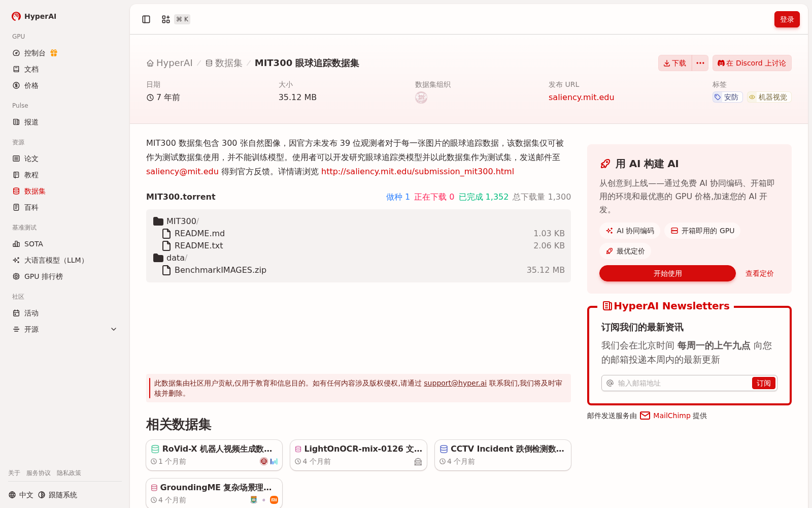Click the crest logo on GroundingME card
The height and width of the screenshot is (508, 812).
[254, 500]
